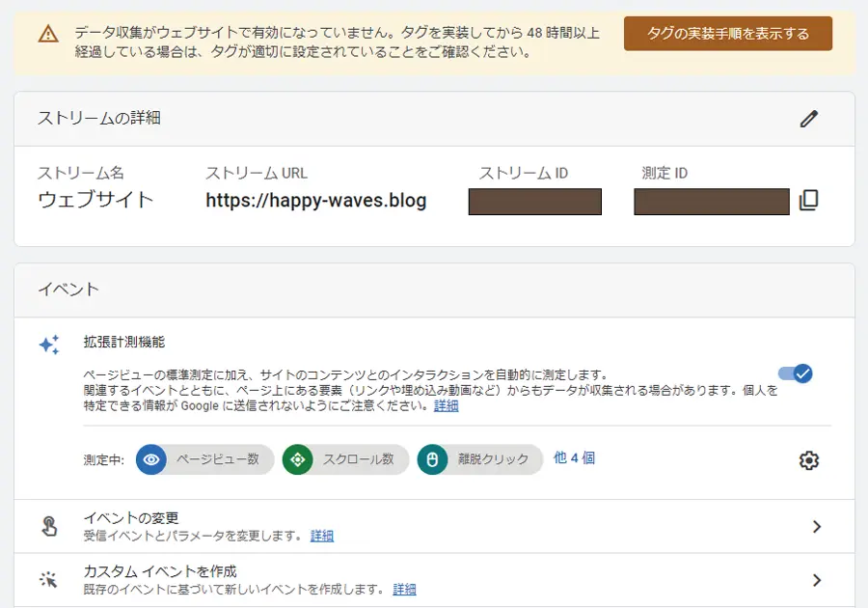This screenshot has height=608, width=868.
Task: Click the warning triangle icon in banner
Action: pos(48,34)
